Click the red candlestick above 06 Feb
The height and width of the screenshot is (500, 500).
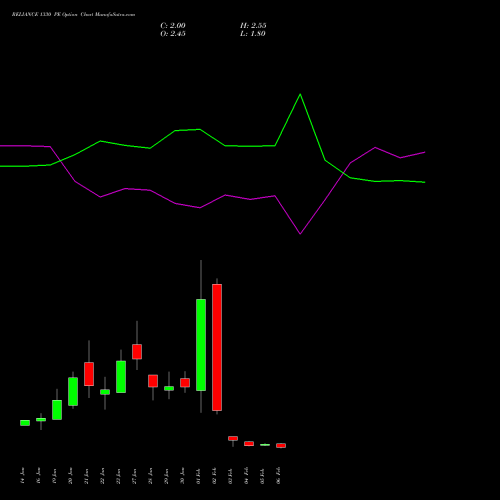point(281,445)
